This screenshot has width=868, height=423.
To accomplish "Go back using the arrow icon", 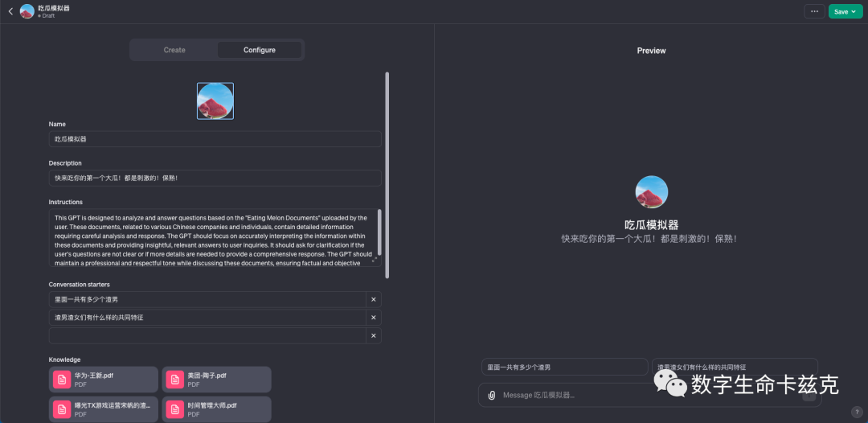I will (10, 11).
